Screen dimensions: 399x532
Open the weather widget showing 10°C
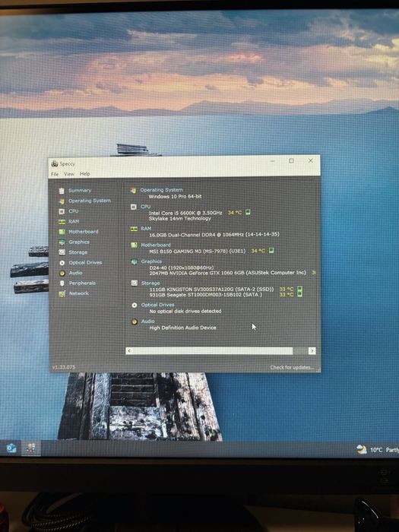(x=377, y=450)
